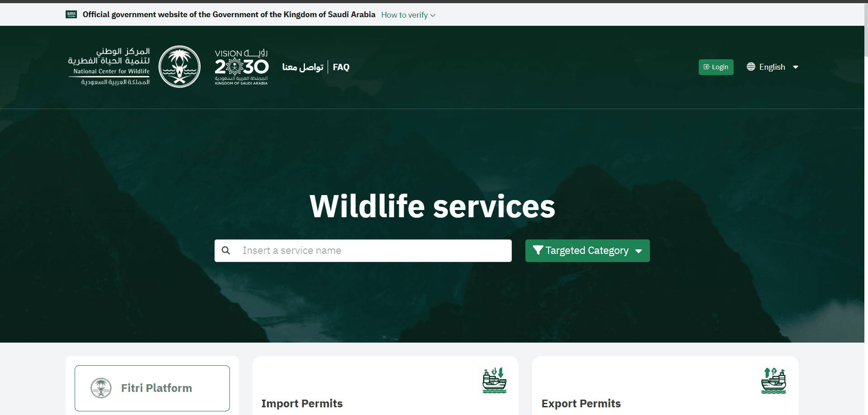Select the تواصل معنا menu item
The image size is (868, 415).
pyautogui.click(x=302, y=67)
